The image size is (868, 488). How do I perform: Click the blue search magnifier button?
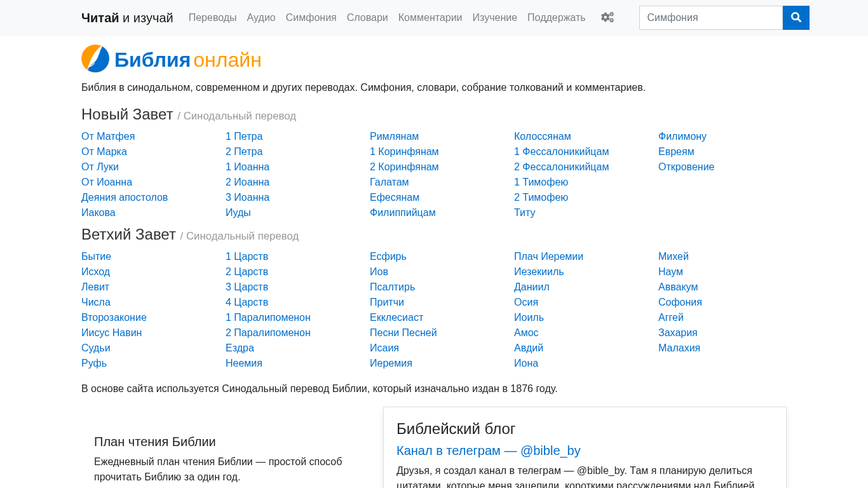[x=796, y=18]
